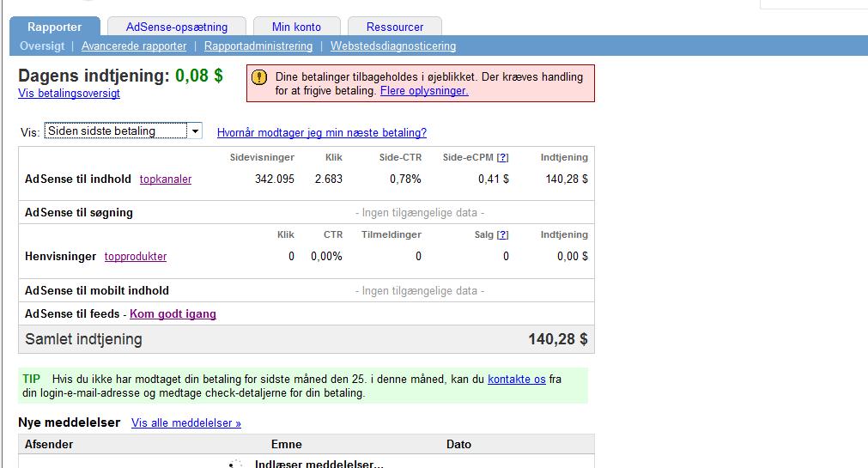
Task: Open 'Vis alle meddelelser' link
Action: coord(186,423)
